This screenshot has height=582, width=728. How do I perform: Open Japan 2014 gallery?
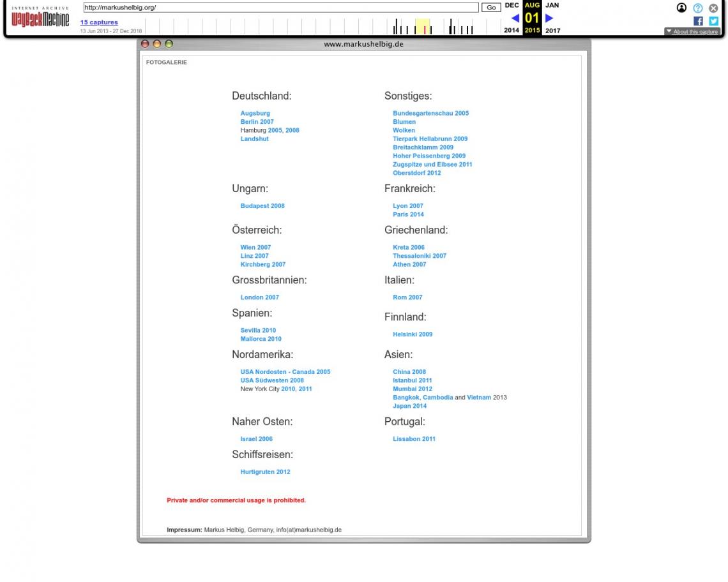[x=409, y=406]
